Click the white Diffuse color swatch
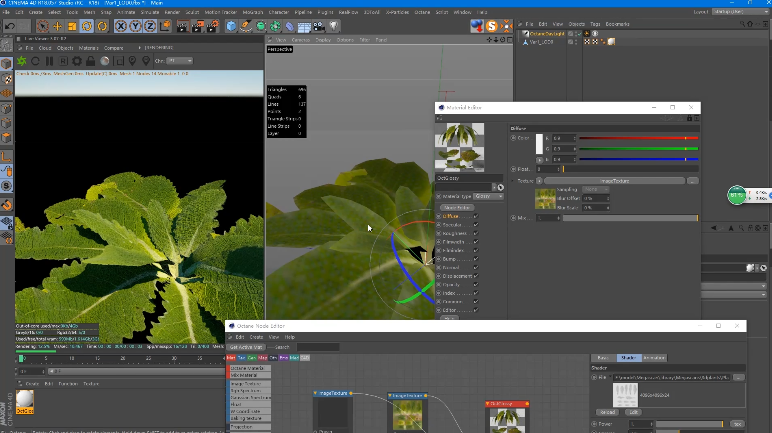Image resolution: width=772 pixels, height=433 pixels. point(539,143)
